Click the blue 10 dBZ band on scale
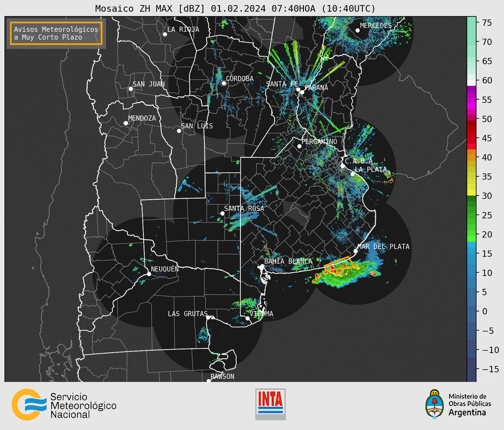The height and width of the screenshot is (430, 504). [471, 273]
